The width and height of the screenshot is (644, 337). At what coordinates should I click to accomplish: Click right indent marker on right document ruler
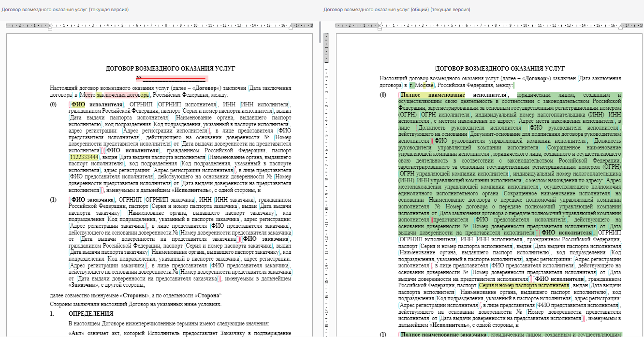621,28
